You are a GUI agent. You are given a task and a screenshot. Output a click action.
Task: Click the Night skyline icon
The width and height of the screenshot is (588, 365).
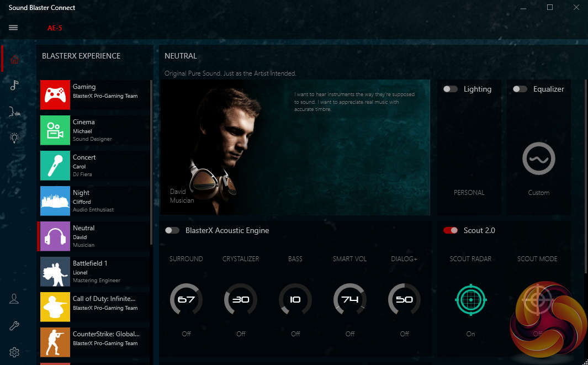pyautogui.click(x=55, y=200)
